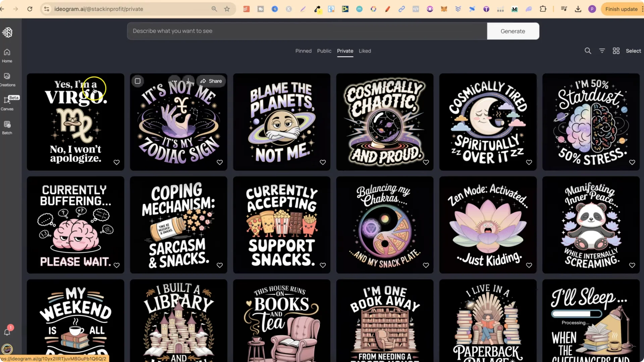Open the filter options
This screenshot has width=644, height=362.
tap(602, 51)
